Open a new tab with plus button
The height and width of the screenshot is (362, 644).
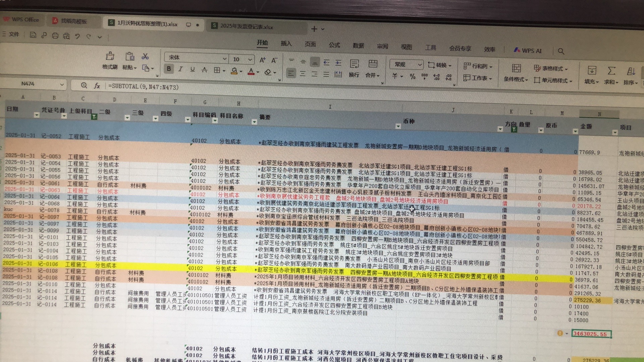click(314, 29)
